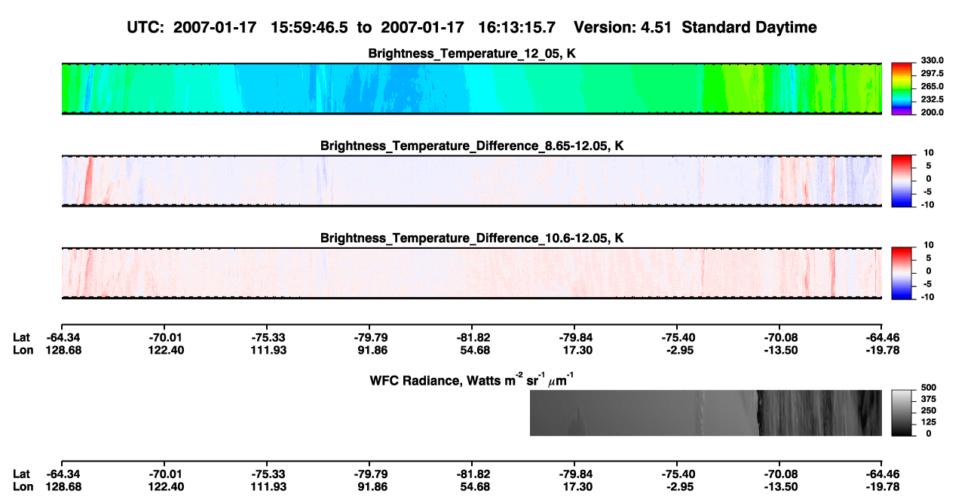Click the red-blue colorbar beside the 10.6-12.05 panel

pyautogui.click(x=902, y=273)
